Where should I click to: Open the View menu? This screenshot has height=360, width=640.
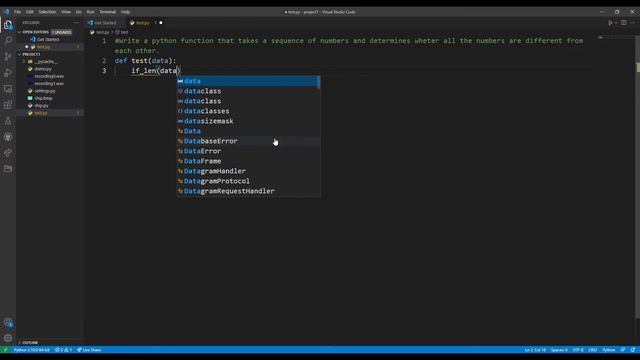pos(66,12)
